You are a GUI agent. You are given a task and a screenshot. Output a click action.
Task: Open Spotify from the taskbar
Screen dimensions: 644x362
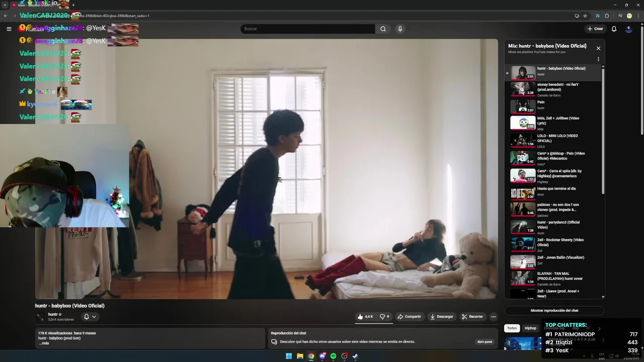pos(333,356)
